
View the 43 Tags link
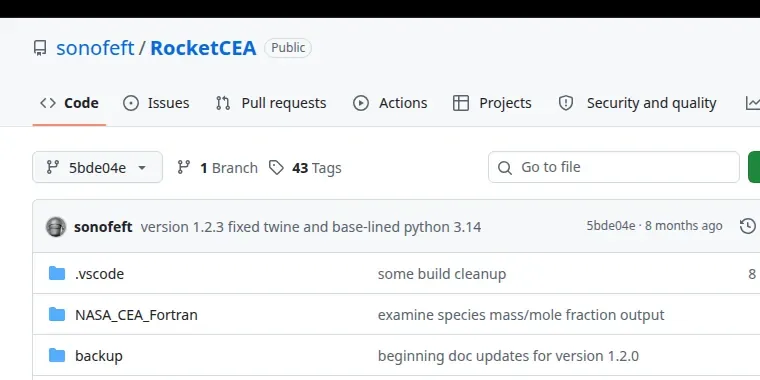305,168
